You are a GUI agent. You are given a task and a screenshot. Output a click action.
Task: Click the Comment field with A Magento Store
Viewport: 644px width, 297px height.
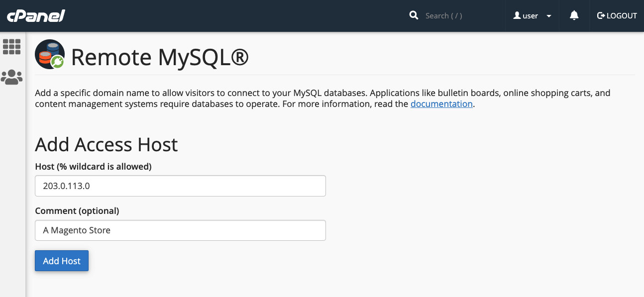(180, 230)
